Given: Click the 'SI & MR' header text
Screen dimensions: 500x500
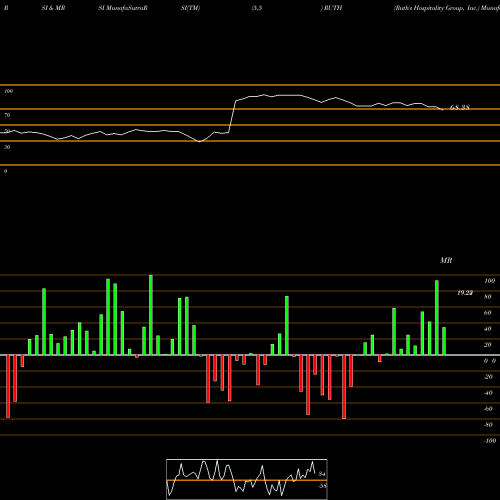Looking at the screenshot, I should (53, 8).
